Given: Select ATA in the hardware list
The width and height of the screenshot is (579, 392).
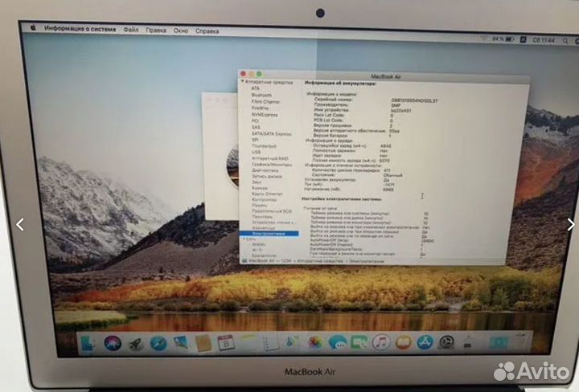Looking at the screenshot, I should click(256, 88).
